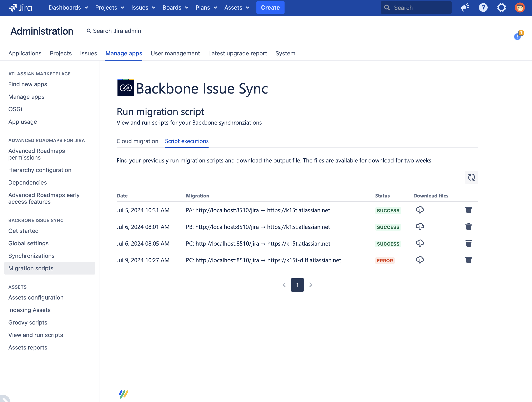Click the refresh/reload icon top right of table
532x402 pixels.
click(471, 177)
